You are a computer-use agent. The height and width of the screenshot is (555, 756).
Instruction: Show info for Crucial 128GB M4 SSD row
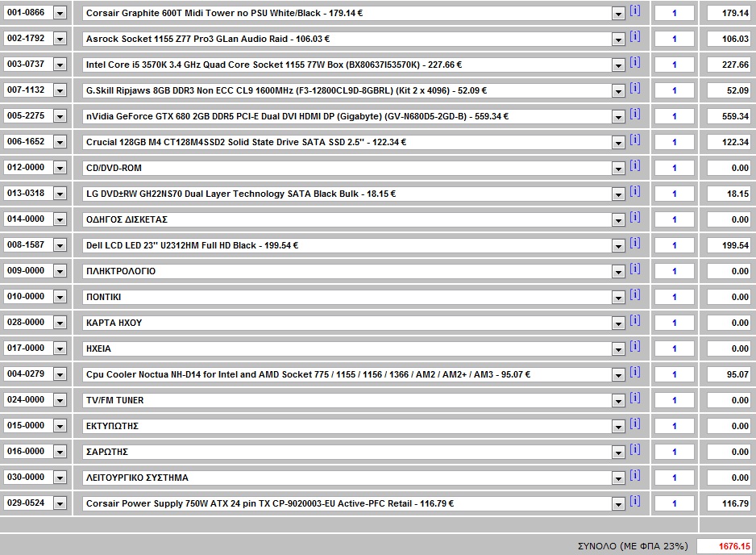pos(635,140)
